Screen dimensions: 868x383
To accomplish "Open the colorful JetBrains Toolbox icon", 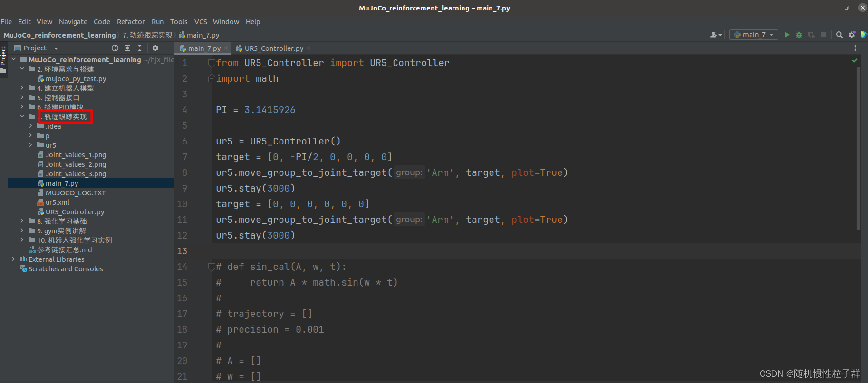I will [x=864, y=35].
